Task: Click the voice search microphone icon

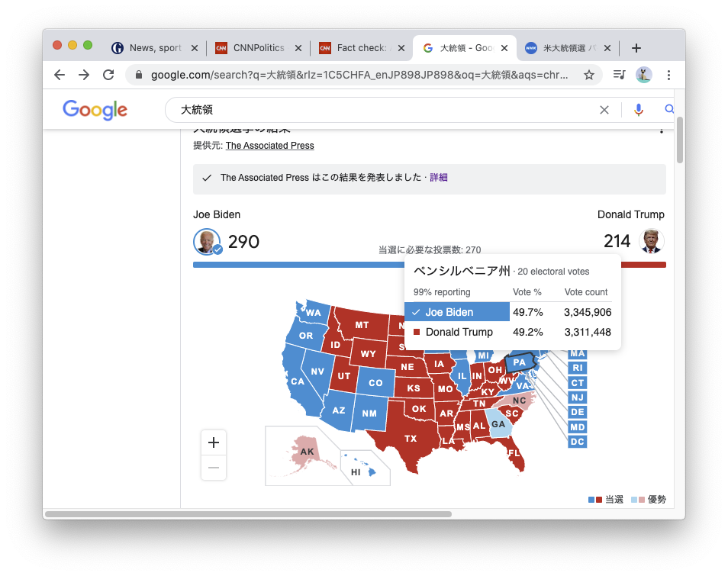Action: coord(639,110)
